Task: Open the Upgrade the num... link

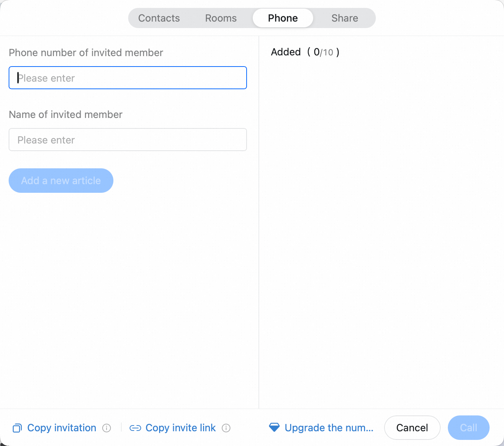Action: (329, 428)
